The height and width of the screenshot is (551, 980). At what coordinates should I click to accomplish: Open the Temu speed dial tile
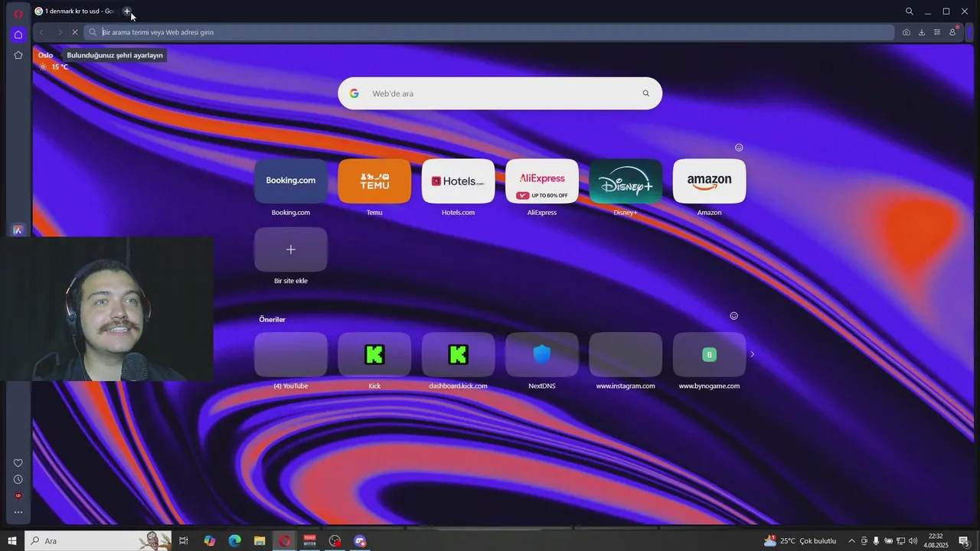click(374, 181)
